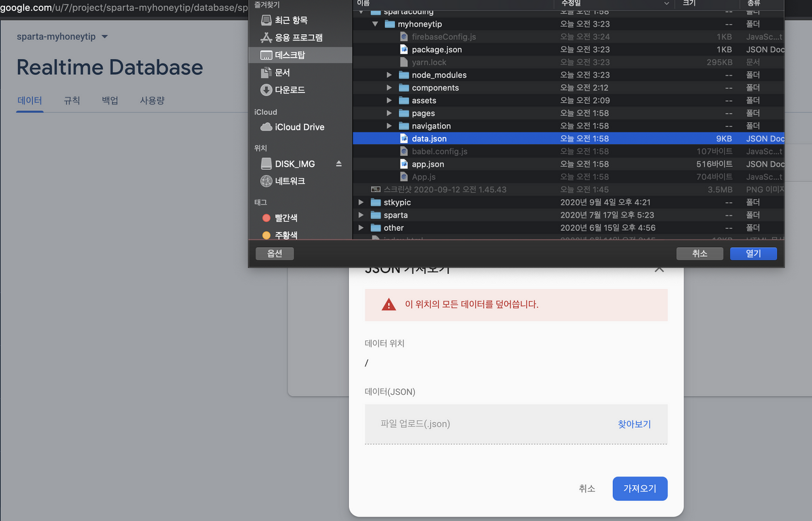The image size is (812, 521).
Task: Open the sparta-myhoneytip project dropdown
Action: pyautogui.click(x=62, y=37)
